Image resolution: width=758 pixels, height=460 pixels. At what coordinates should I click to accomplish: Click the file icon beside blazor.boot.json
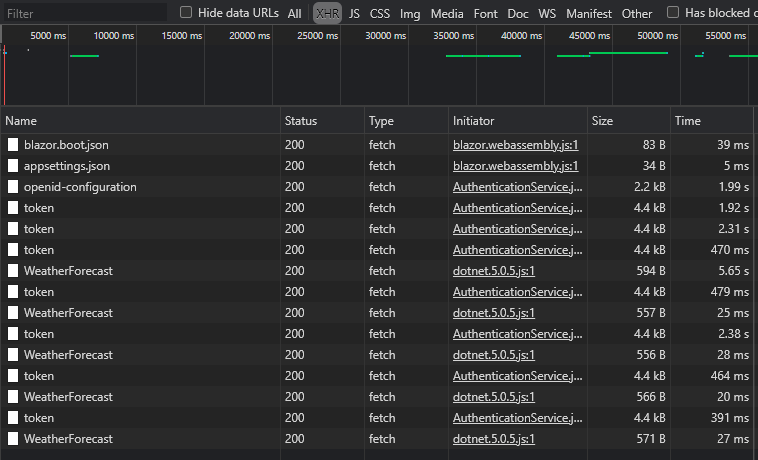click(13, 144)
